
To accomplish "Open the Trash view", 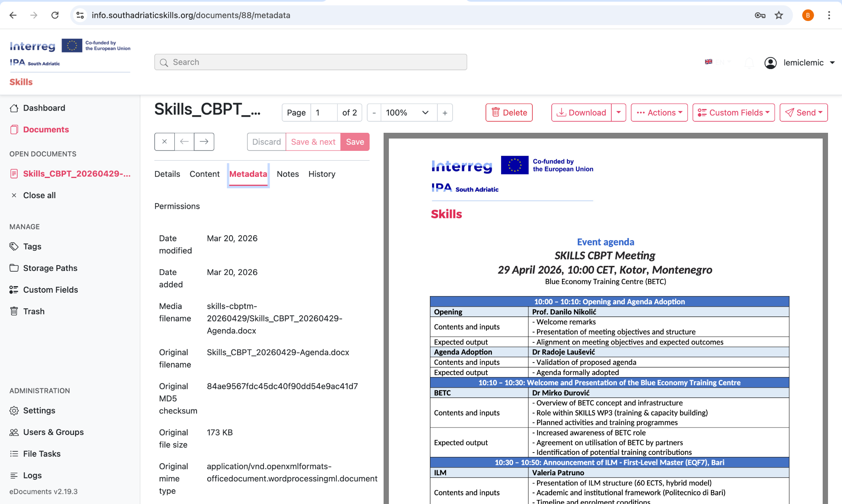I will [33, 311].
